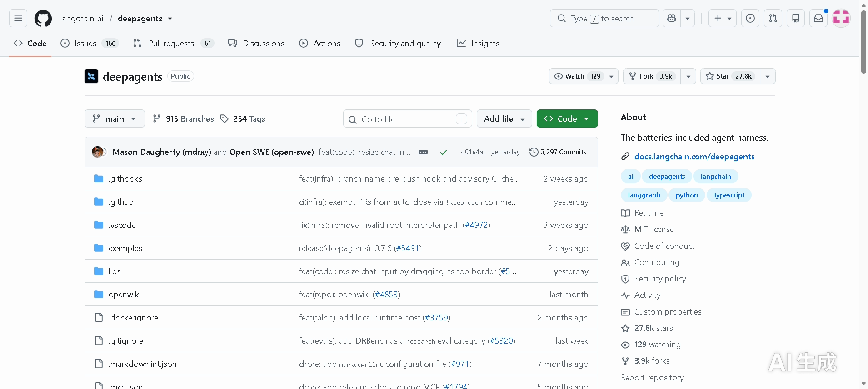This screenshot has width=868, height=389.
Task: Click the libs folder icon
Action: pyautogui.click(x=99, y=271)
